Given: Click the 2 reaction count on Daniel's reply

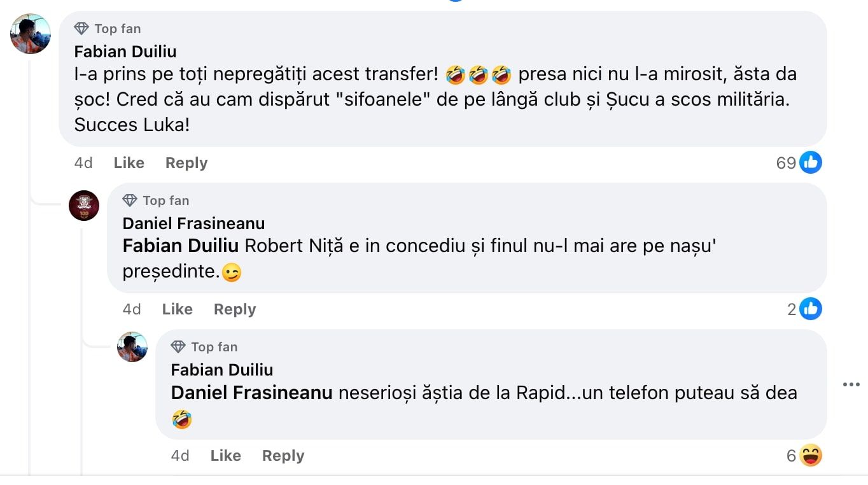Looking at the screenshot, I should coord(791,309).
